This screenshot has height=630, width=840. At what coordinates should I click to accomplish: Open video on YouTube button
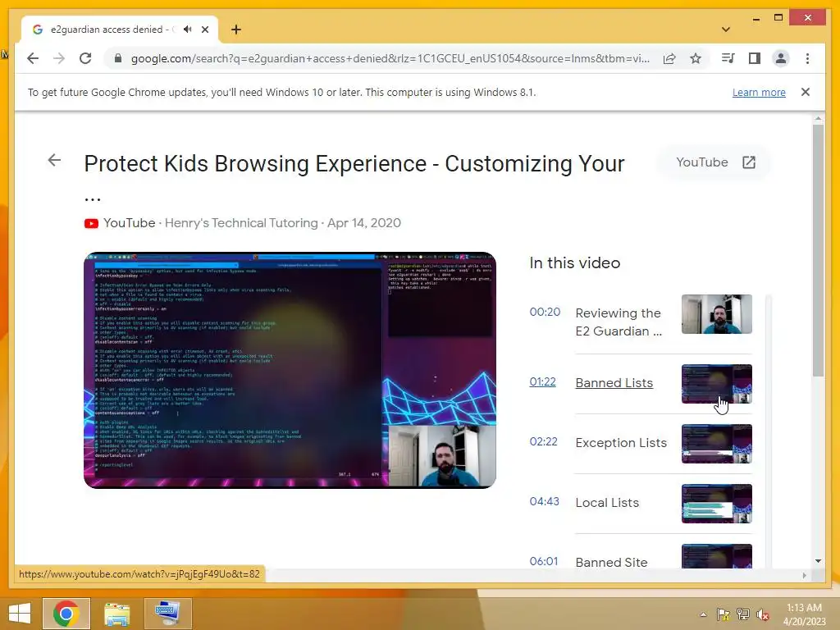pyautogui.click(x=714, y=162)
